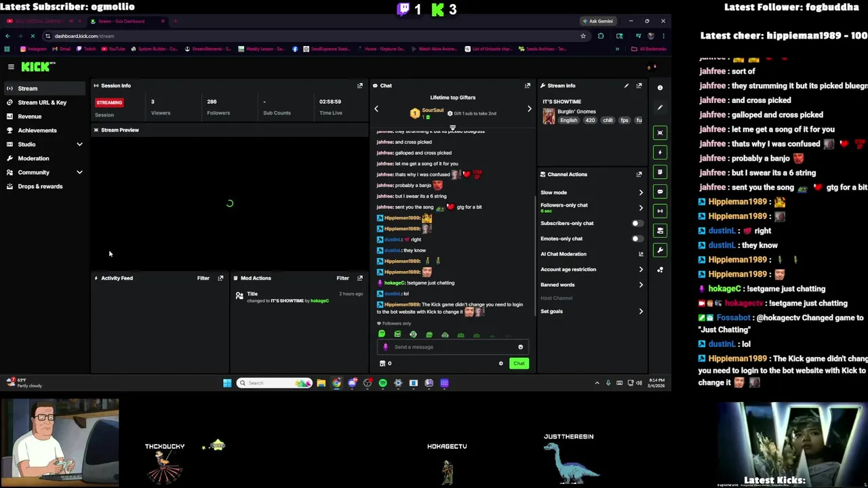
Task: Open Windows Start menu
Action: click(x=227, y=383)
